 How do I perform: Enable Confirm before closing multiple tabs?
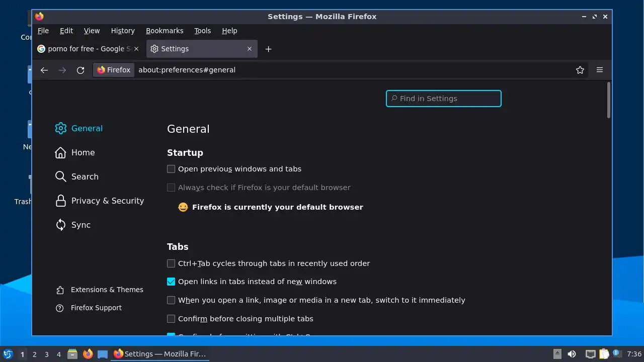point(171,319)
